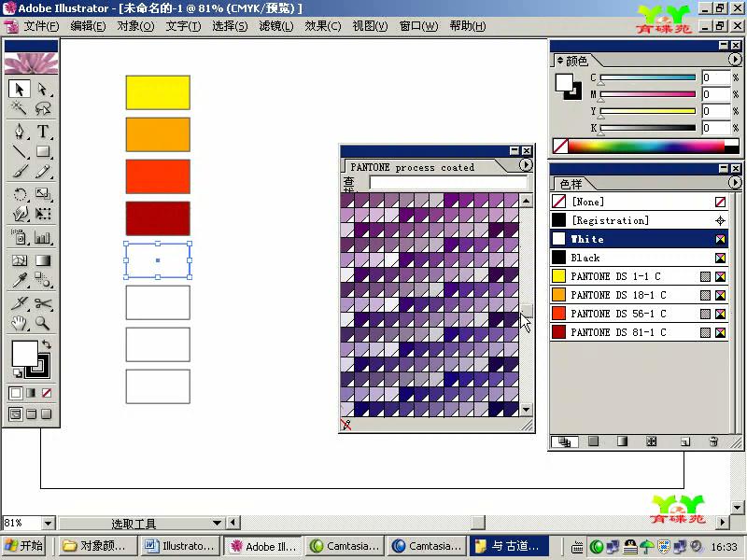Select the Magic Wand tool

click(20, 108)
